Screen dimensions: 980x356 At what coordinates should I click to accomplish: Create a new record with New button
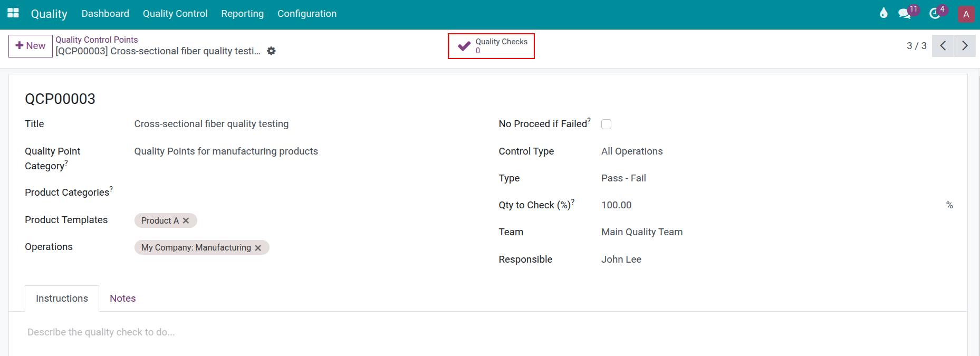click(x=31, y=46)
